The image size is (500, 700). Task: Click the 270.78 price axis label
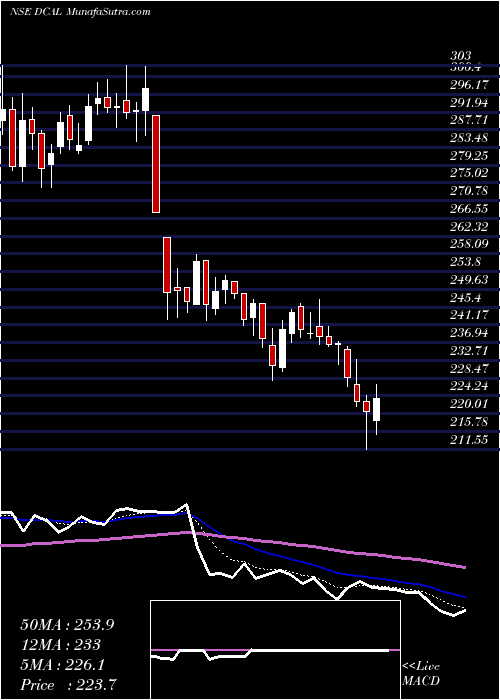pos(469,191)
